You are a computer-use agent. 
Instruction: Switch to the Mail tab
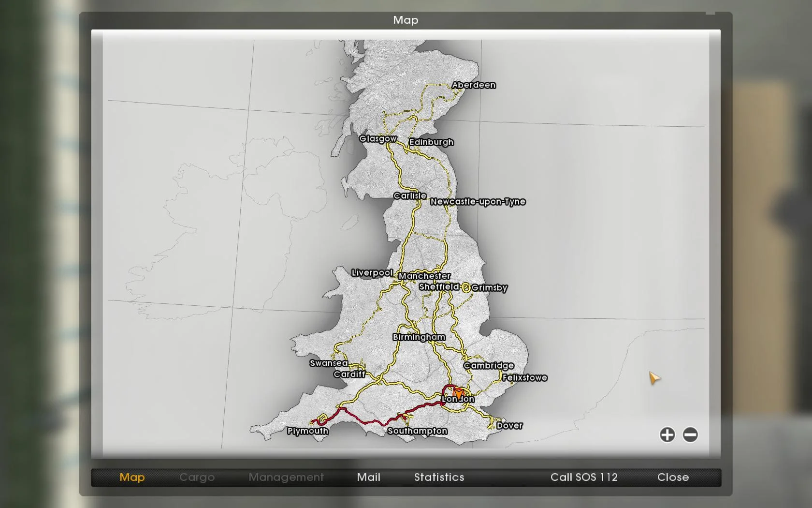click(x=368, y=477)
